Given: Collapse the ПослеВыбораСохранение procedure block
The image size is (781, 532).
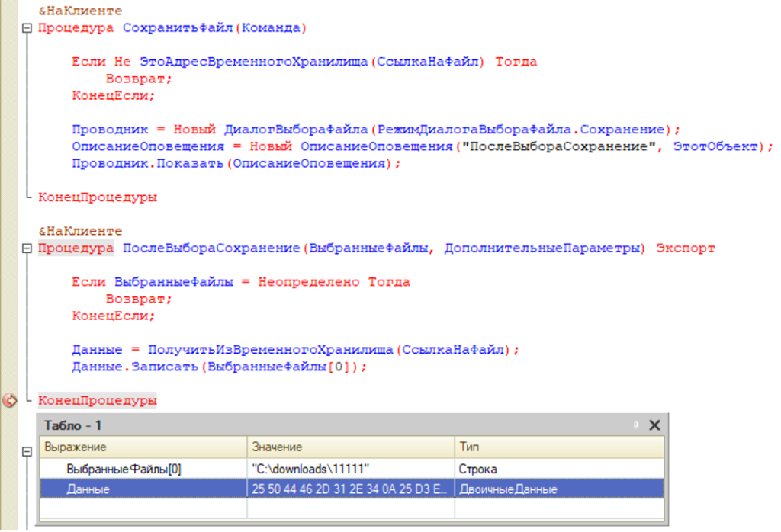Looking at the screenshot, I should pyautogui.click(x=27, y=248).
